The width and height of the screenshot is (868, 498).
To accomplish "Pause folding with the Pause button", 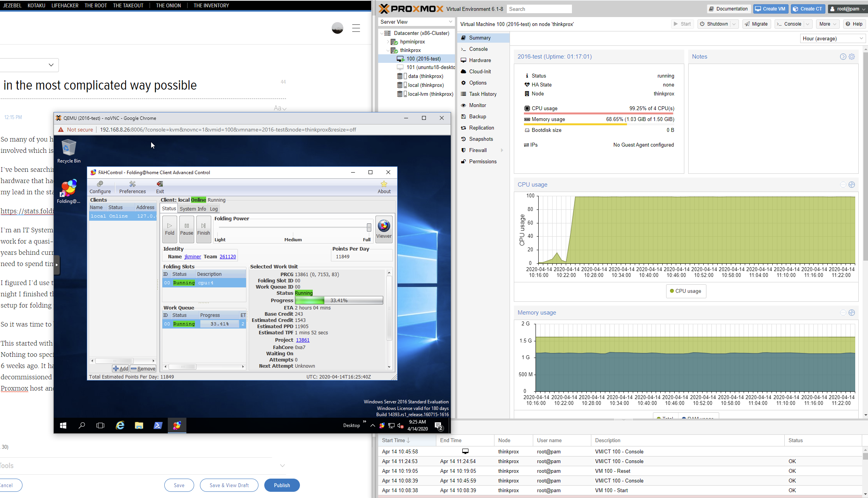I will pyautogui.click(x=187, y=229).
